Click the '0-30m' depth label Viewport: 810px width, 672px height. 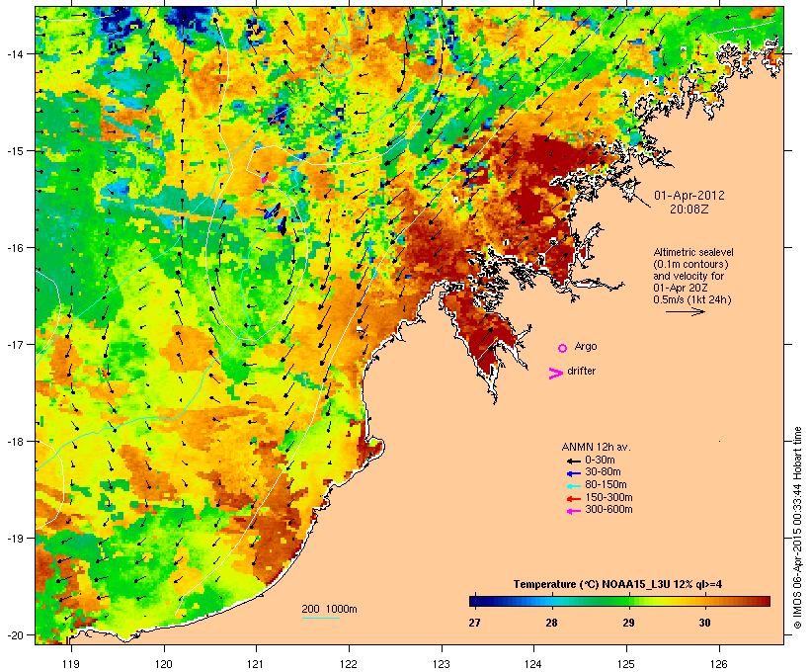click(x=600, y=461)
